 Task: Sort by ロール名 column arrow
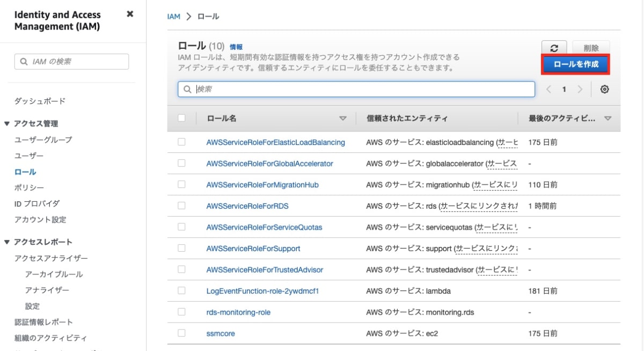tap(343, 119)
